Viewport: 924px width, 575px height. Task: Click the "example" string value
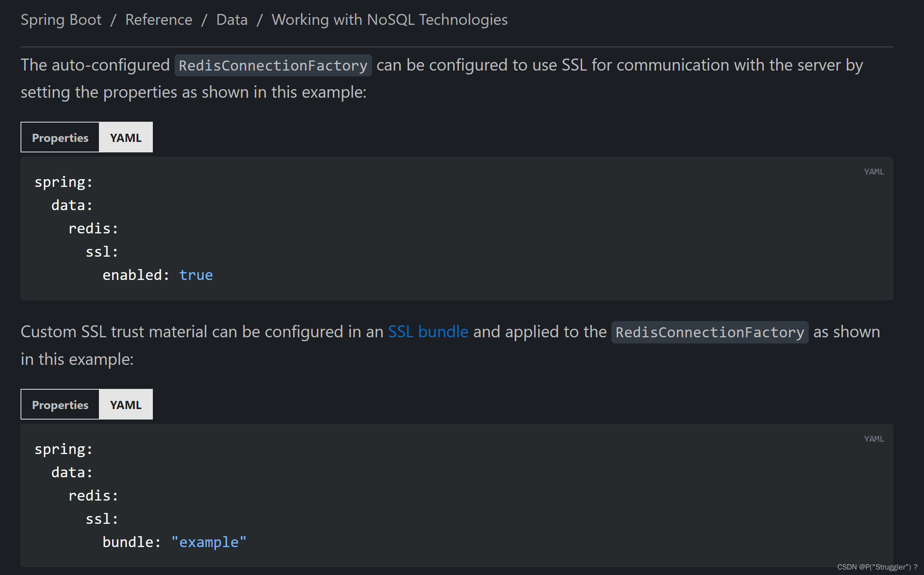pos(209,542)
